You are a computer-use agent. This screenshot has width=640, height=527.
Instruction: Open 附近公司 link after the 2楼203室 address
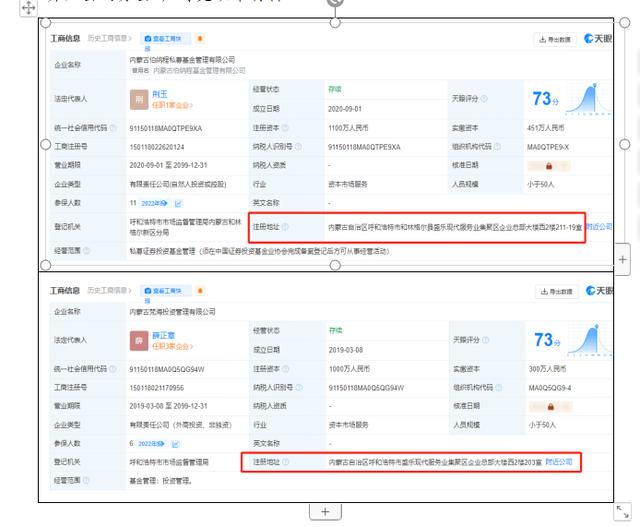pos(559,463)
